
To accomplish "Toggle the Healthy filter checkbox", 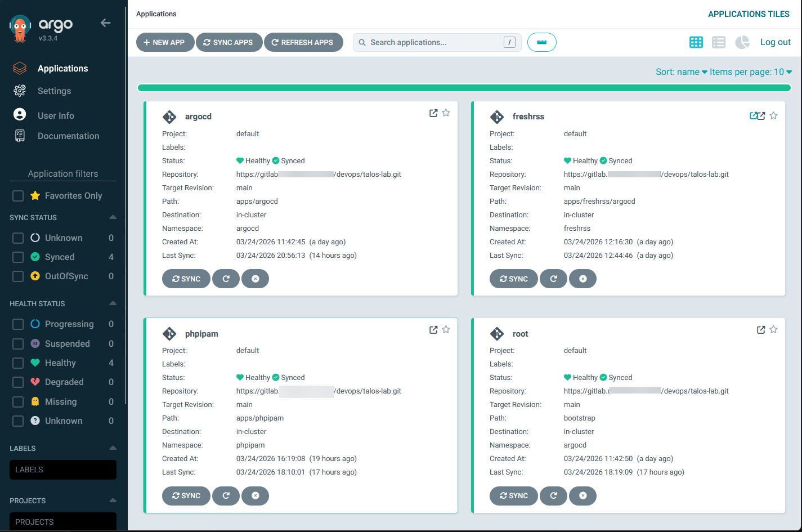I will point(18,363).
